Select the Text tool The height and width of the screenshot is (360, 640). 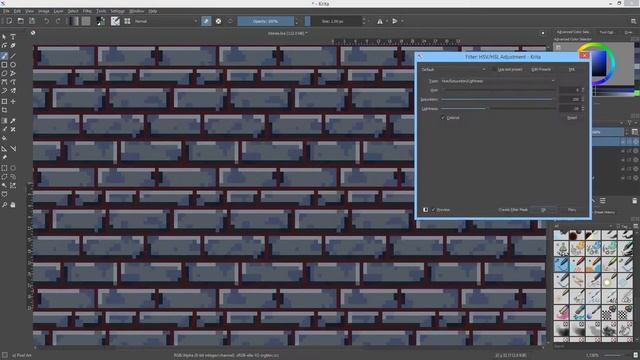(x=13, y=37)
